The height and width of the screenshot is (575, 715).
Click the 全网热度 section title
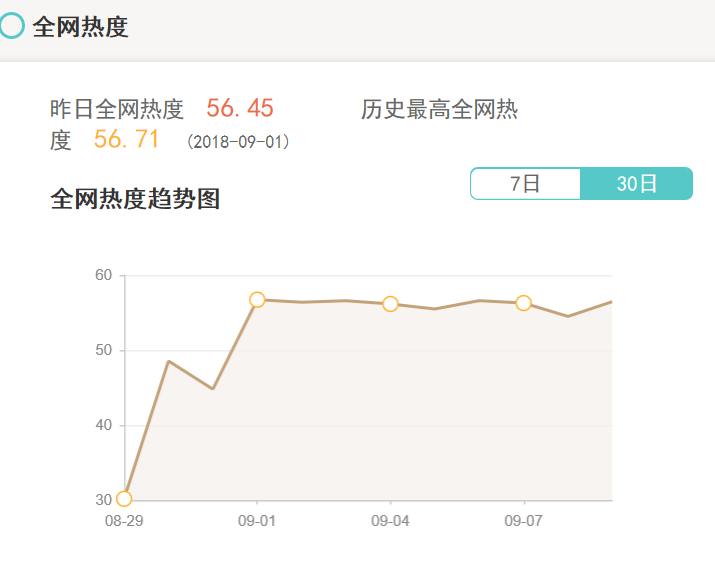coord(81,27)
